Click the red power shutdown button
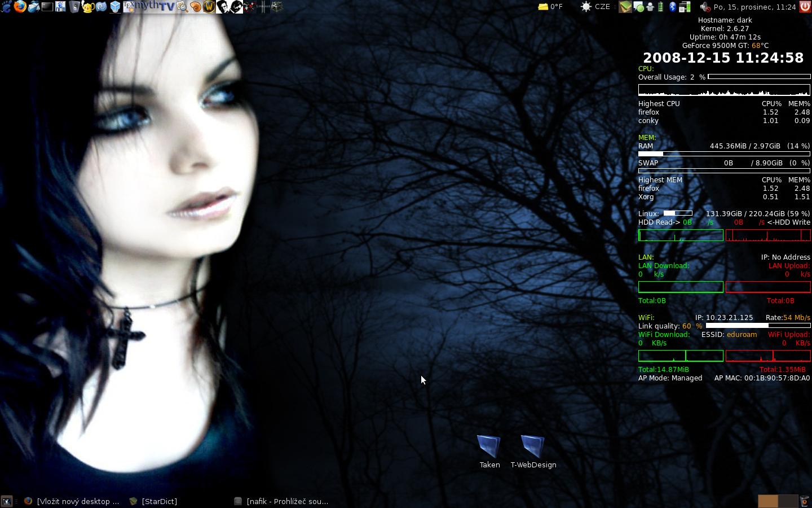Screen dimensions: 812x508 coord(805,7)
